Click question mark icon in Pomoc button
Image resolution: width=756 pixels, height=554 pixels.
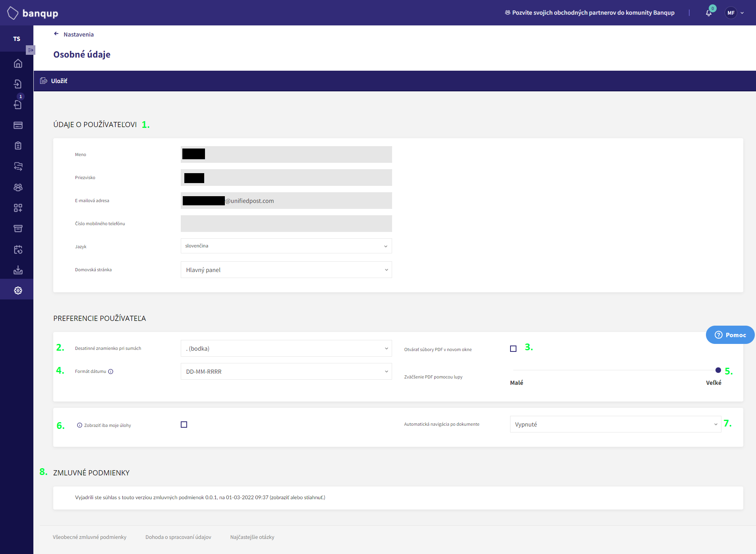point(718,335)
